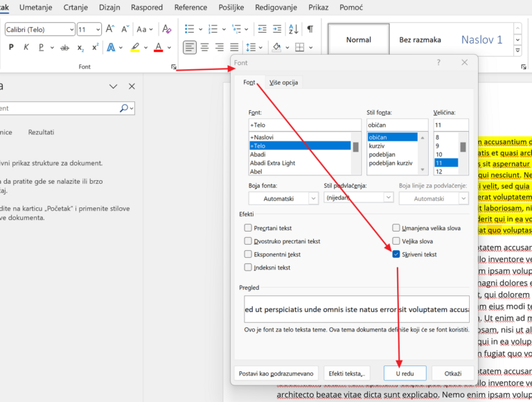Justify text alignment icon
This screenshot has height=402, width=532.
[234, 47]
